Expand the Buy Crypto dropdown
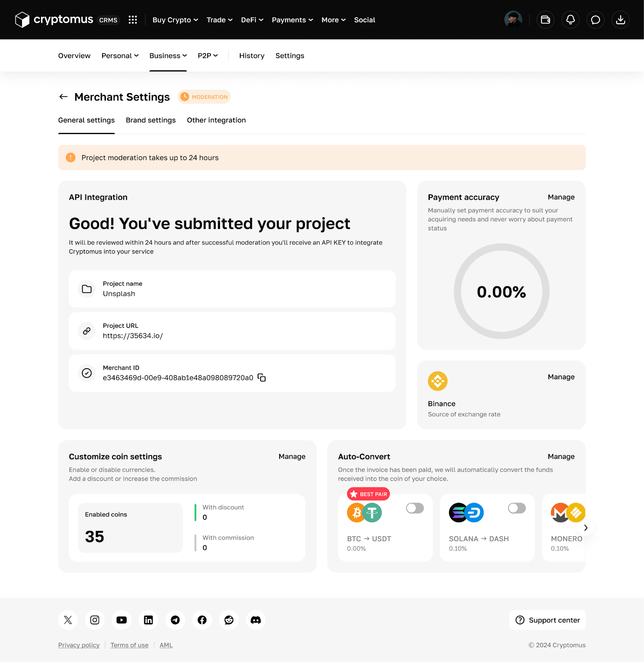 point(175,20)
